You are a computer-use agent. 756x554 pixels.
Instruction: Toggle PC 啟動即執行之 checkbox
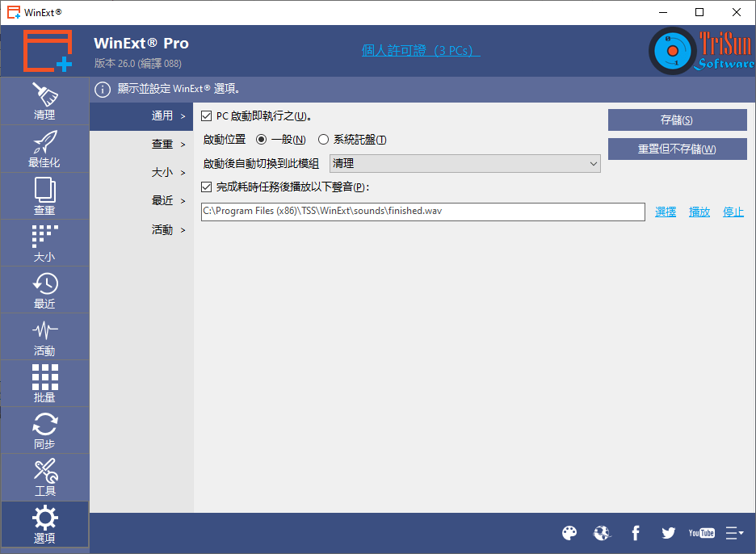tap(206, 116)
